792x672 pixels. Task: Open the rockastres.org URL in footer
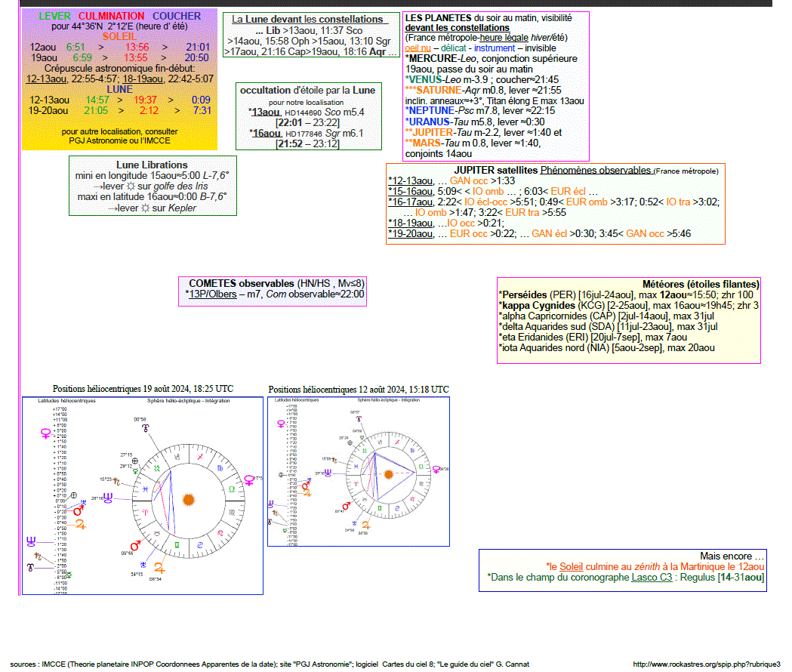[x=706, y=664]
